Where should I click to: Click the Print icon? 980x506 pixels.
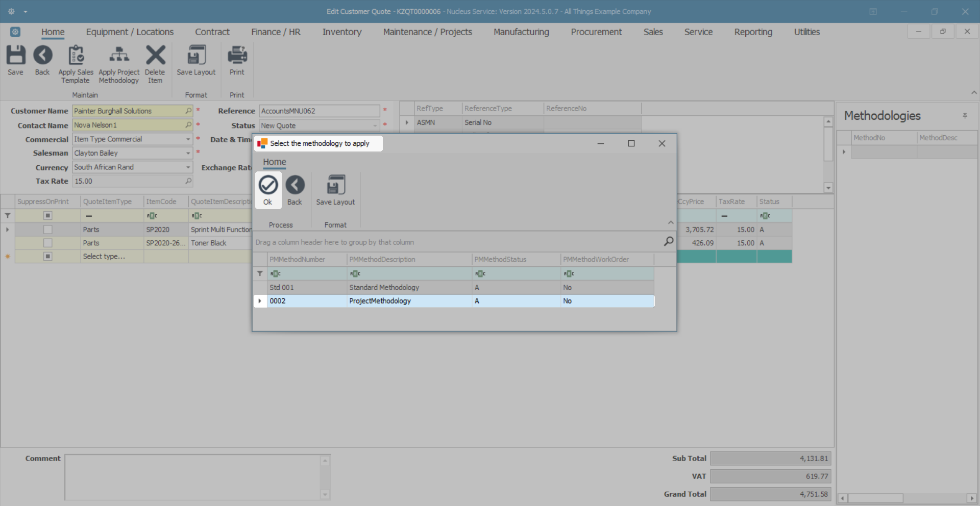pos(237,56)
